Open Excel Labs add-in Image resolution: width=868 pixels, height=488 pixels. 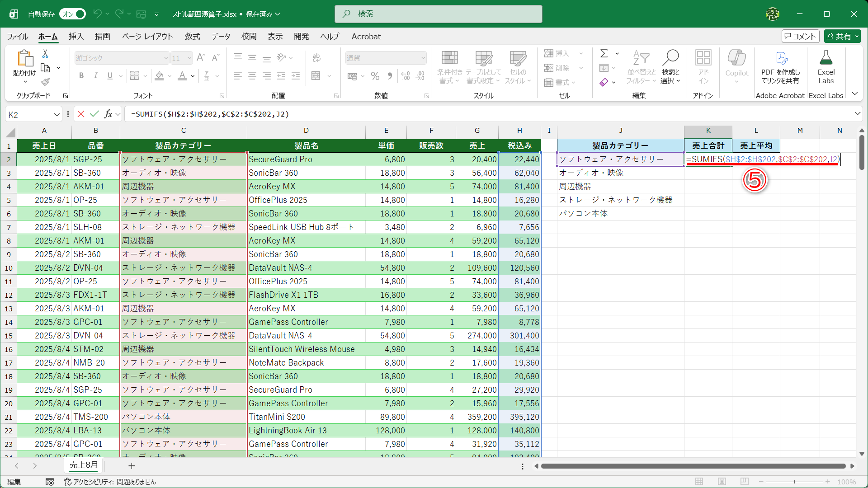(826, 67)
